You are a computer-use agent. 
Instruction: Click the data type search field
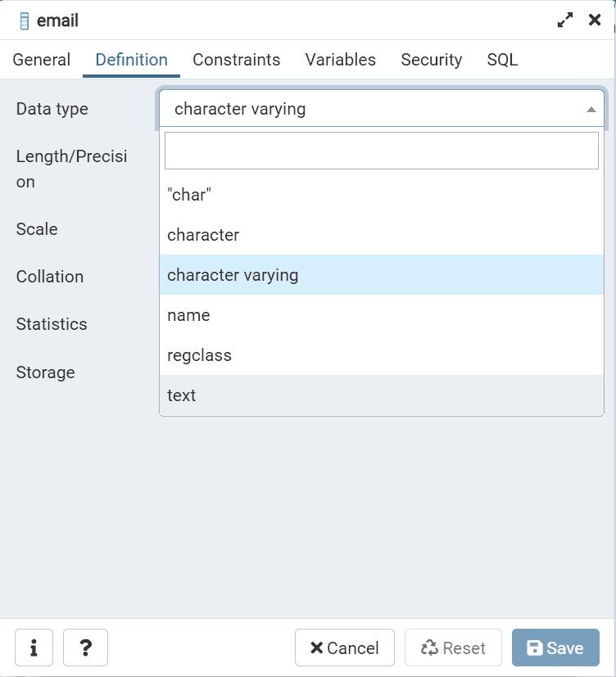click(381, 151)
